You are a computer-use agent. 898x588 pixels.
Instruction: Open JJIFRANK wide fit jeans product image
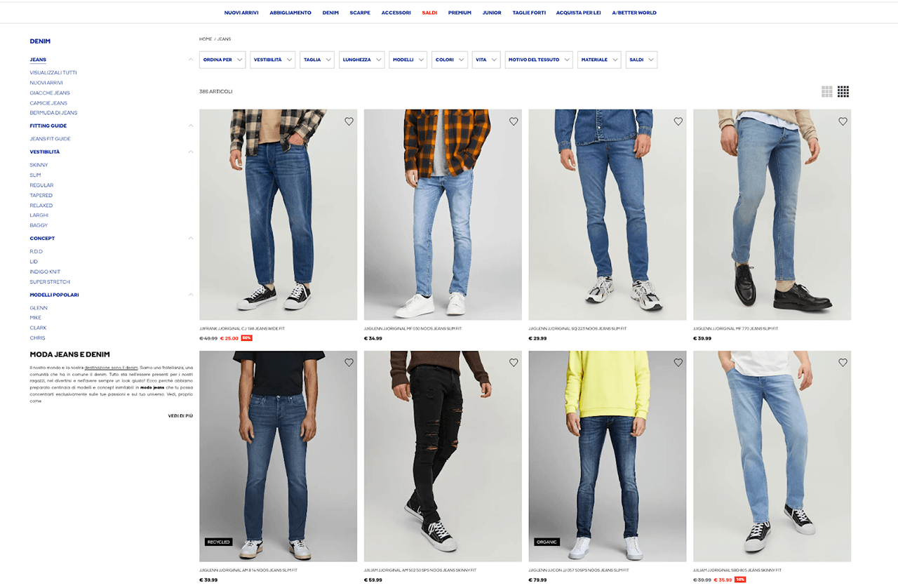point(278,215)
